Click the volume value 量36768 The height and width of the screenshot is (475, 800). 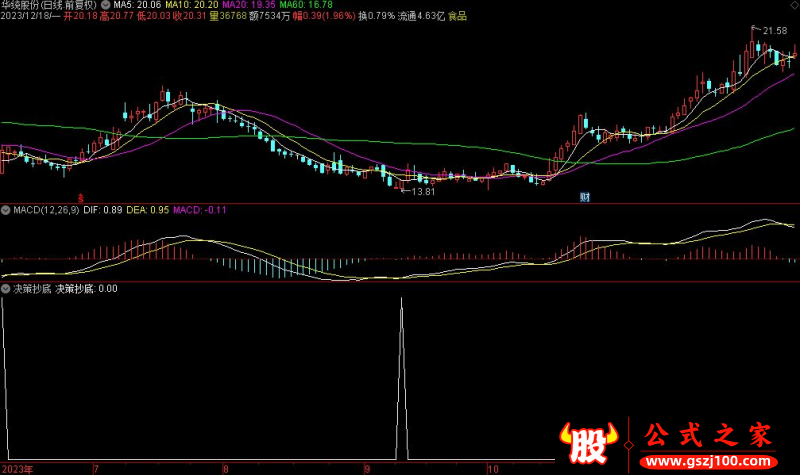[228, 16]
